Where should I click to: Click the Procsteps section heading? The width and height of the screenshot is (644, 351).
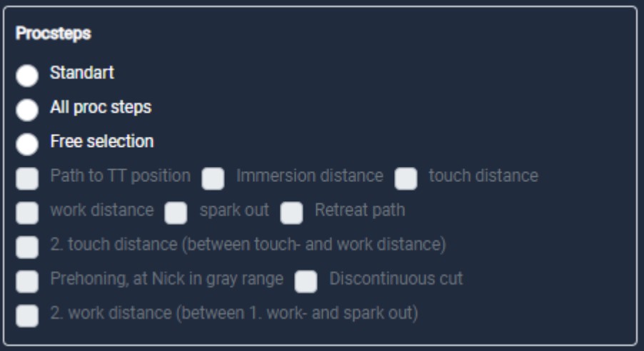(54, 34)
